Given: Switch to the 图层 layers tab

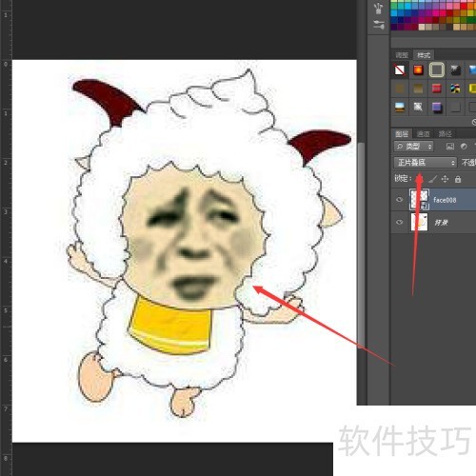Looking at the screenshot, I should pos(402,133).
